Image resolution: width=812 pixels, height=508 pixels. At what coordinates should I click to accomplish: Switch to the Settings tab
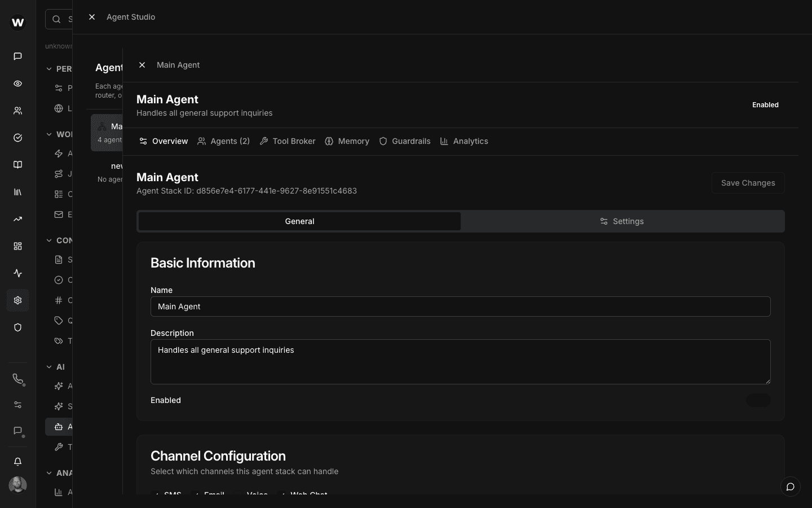point(622,221)
